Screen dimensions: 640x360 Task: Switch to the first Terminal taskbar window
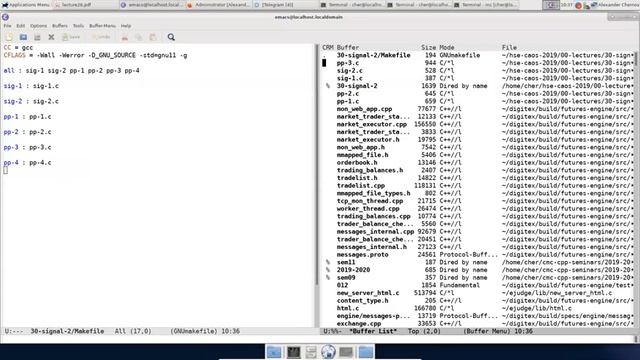coord(352,5)
